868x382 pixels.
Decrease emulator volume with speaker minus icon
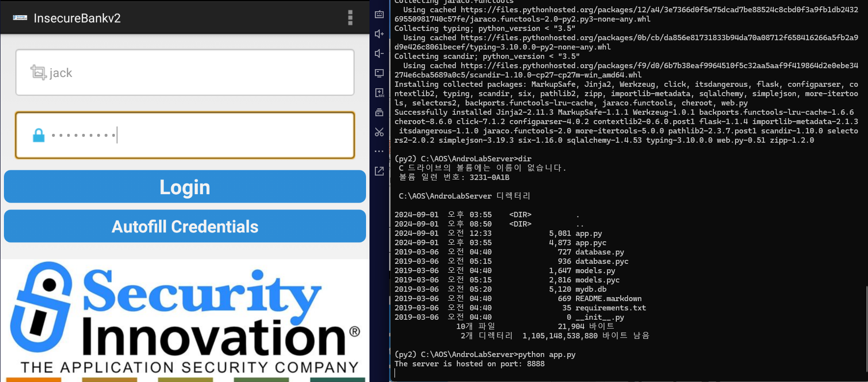tap(379, 53)
